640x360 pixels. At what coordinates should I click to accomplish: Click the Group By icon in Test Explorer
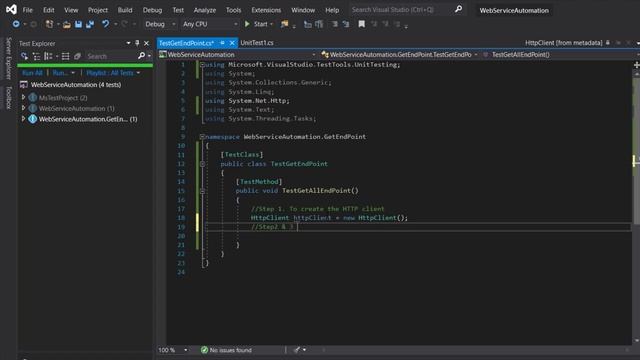pos(48,56)
